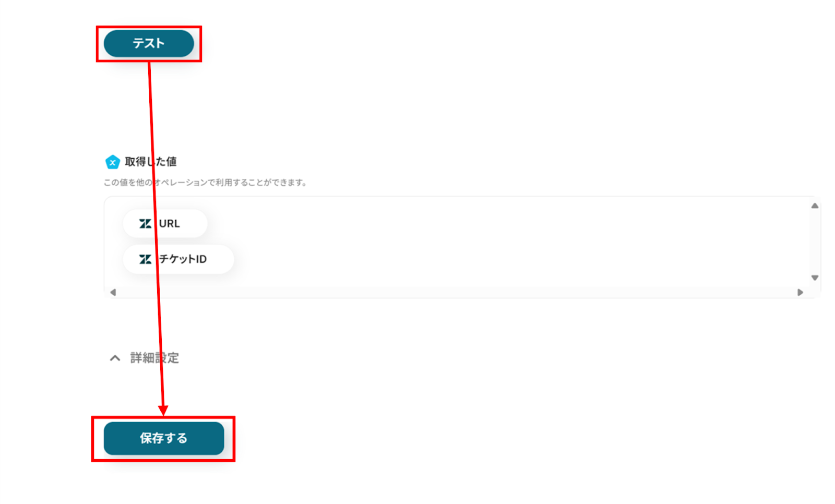Save settings with the 保存する button
Image resolution: width=835 pixels, height=504 pixels.
click(x=164, y=438)
